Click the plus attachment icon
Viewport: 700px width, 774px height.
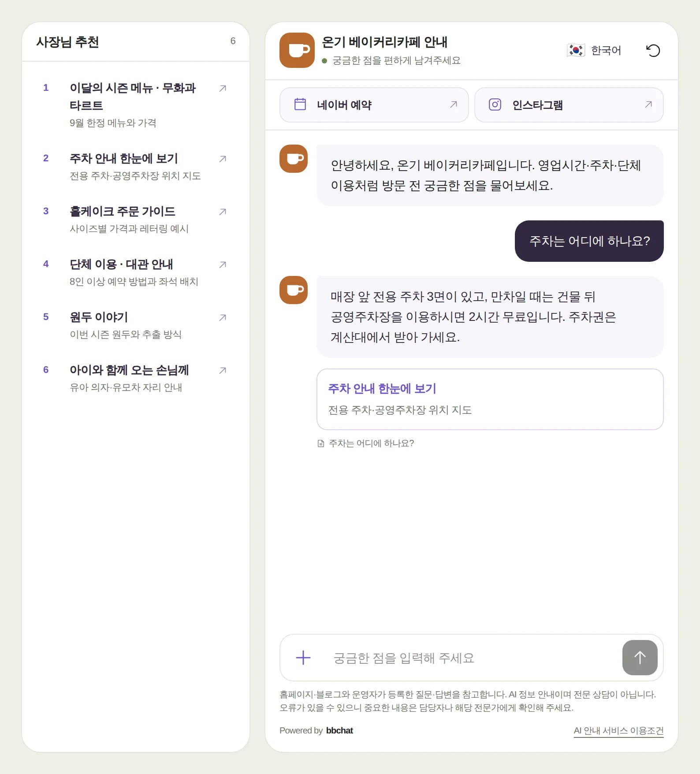[x=303, y=658]
